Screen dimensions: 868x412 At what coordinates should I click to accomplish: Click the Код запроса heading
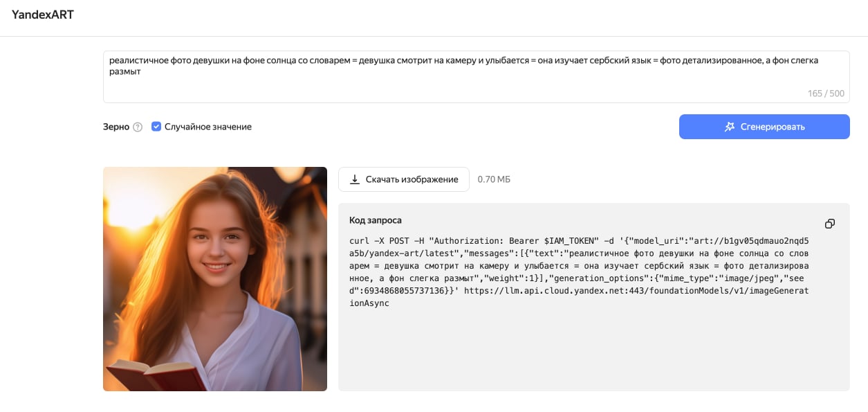pos(375,220)
